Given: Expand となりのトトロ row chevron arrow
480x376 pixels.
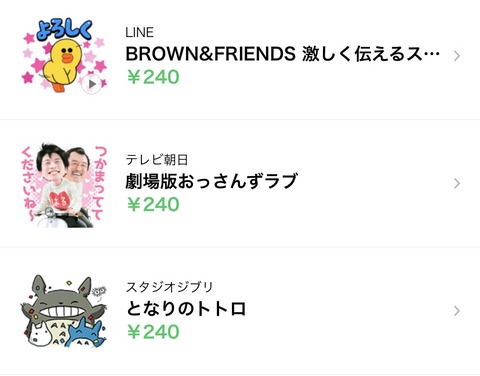Looking at the screenshot, I should [x=457, y=311].
